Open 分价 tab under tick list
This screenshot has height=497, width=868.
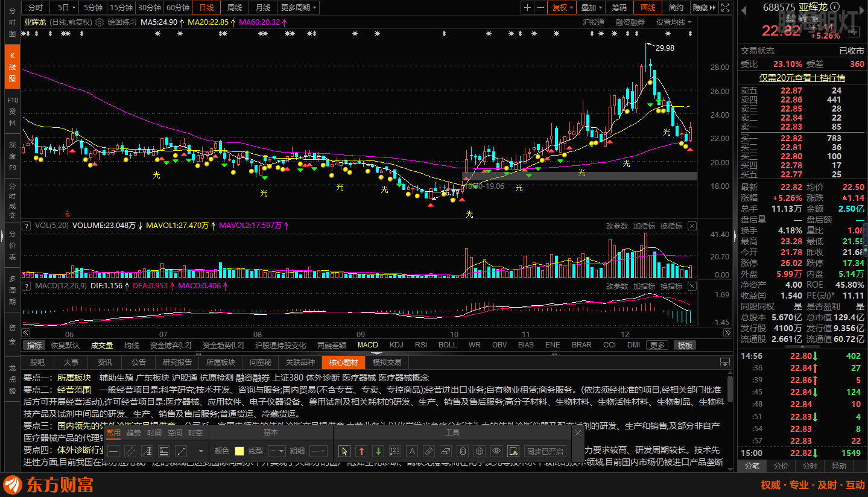coord(781,466)
